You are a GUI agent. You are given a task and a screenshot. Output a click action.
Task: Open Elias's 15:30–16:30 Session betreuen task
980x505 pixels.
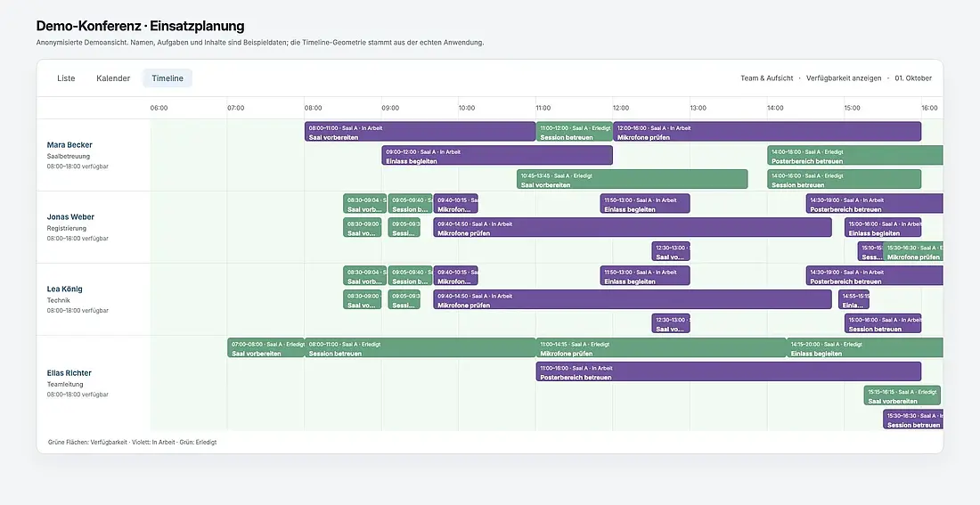pyautogui.click(x=913, y=419)
